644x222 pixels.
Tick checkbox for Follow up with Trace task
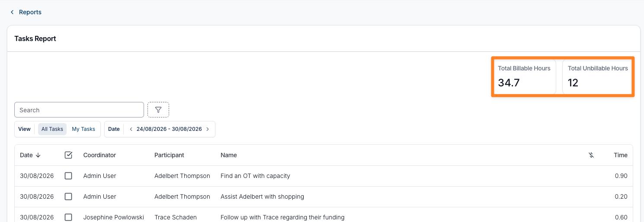point(68,217)
